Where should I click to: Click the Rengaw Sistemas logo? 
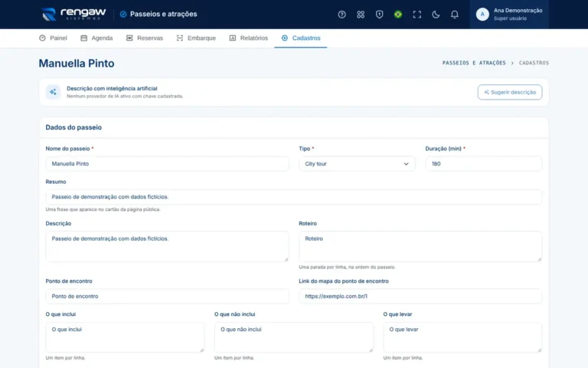coord(73,14)
